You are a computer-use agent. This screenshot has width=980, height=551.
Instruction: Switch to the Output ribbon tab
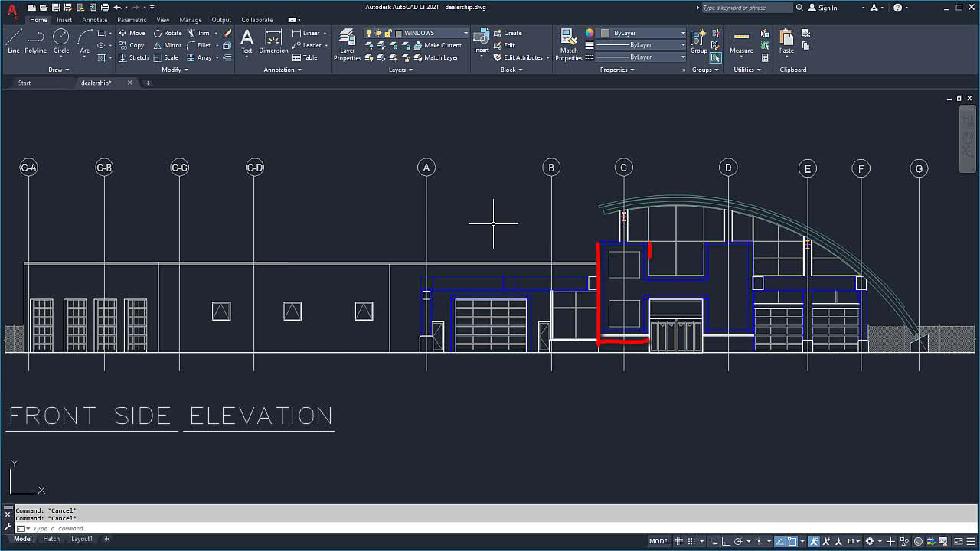(x=221, y=20)
